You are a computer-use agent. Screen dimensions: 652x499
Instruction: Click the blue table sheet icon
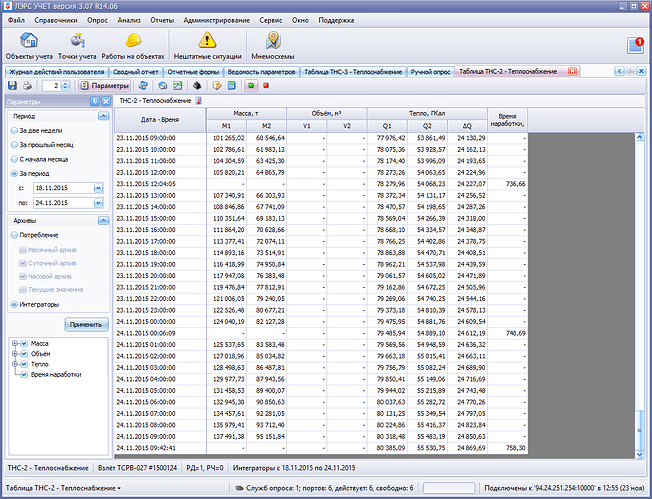pos(232,86)
